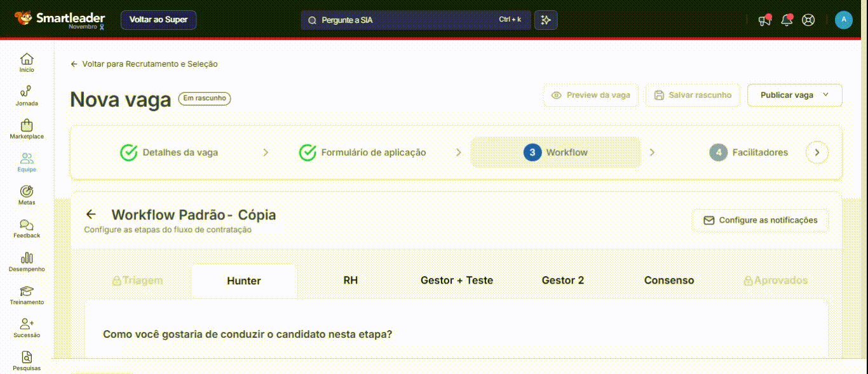
Task: Open the Metas target icon
Action: (x=27, y=191)
